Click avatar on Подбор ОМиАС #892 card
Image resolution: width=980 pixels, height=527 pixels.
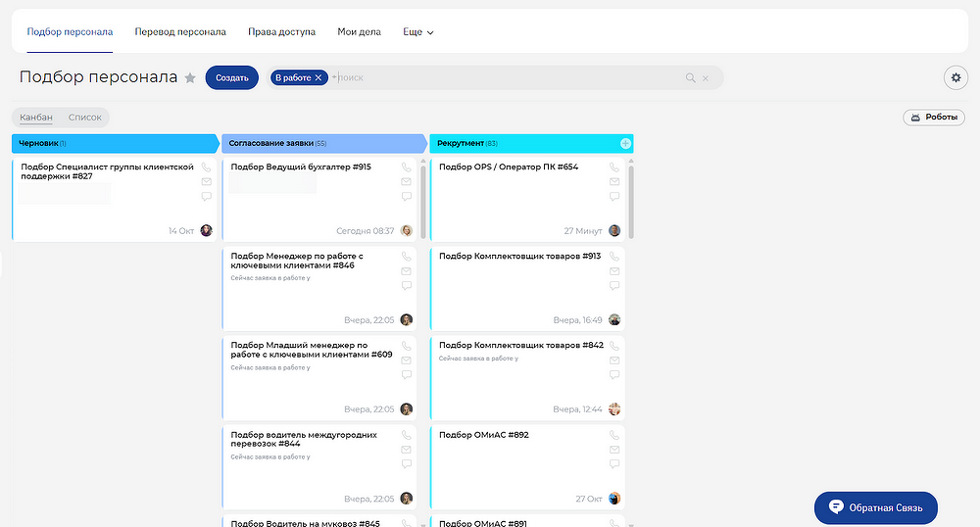click(614, 499)
